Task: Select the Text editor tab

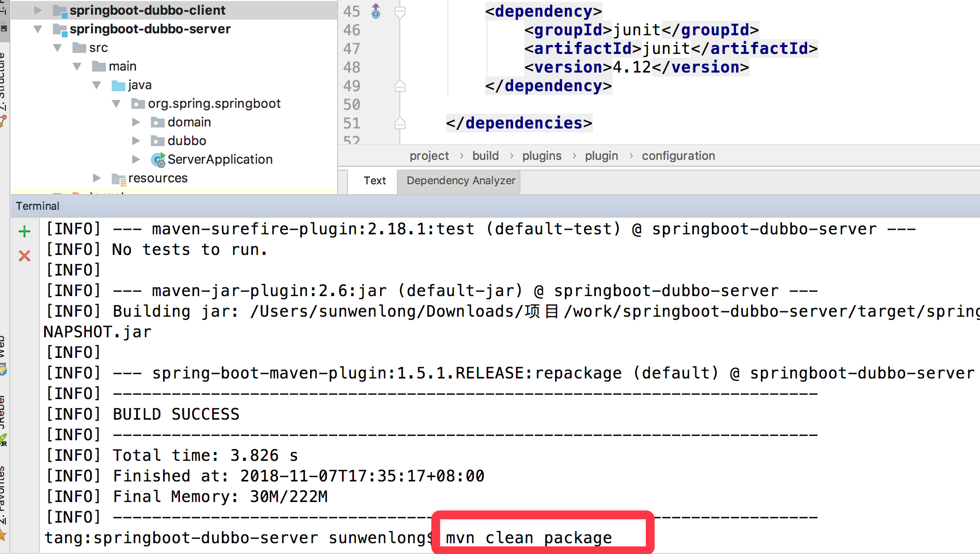Action: (x=374, y=181)
